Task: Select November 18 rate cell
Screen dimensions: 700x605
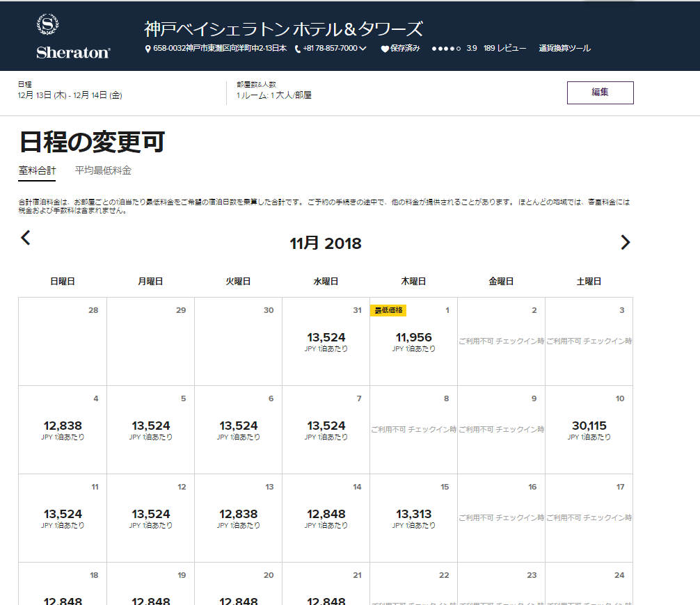Action: 63,583
